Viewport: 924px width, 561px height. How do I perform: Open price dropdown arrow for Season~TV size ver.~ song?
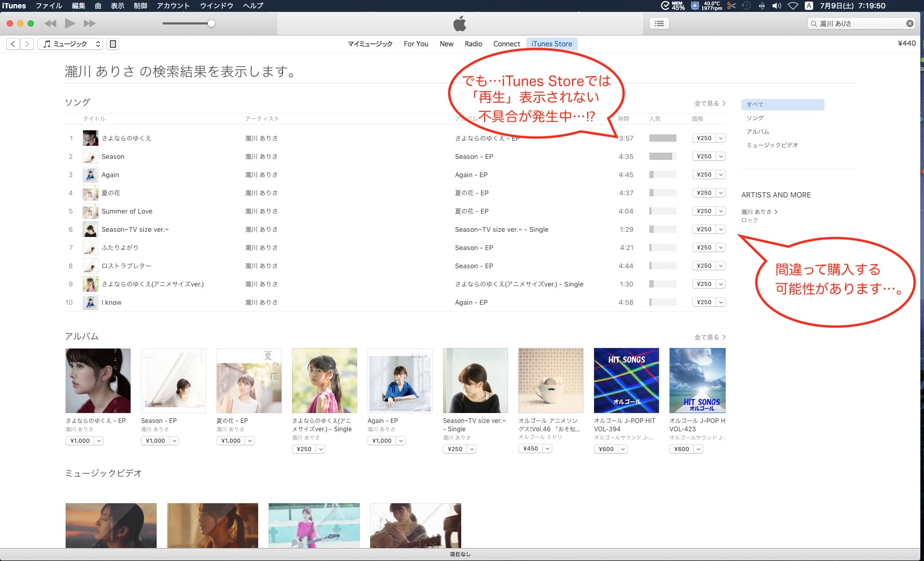pyautogui.click(x=721, y=229)
